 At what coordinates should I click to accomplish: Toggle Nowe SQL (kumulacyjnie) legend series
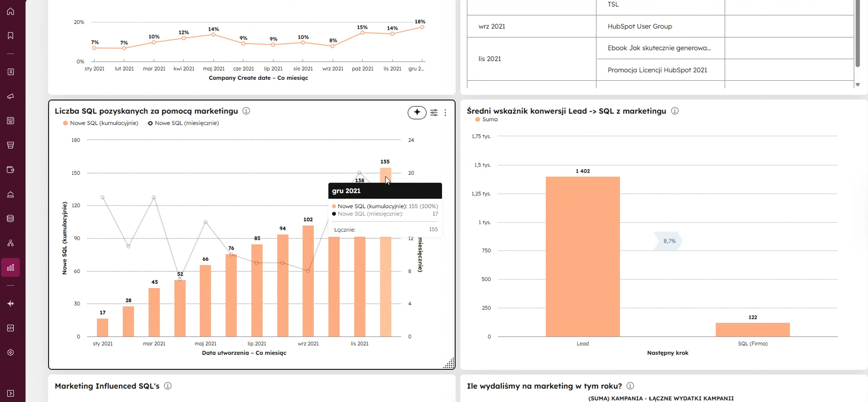pyautogui.click(x=100, y=123)
